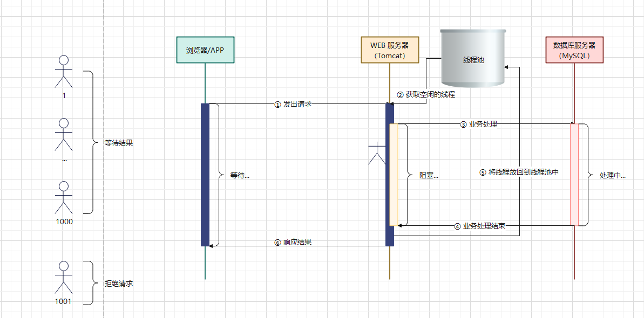Select the actor figure labeled 1001
The height and width of the screenshot is (318, 644).
(64, 277)
